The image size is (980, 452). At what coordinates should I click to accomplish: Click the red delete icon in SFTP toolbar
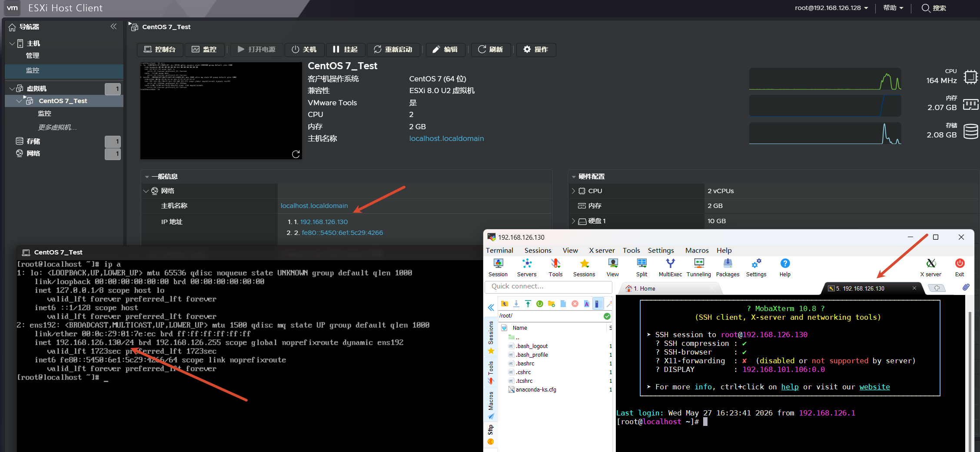tap(575, 304)
